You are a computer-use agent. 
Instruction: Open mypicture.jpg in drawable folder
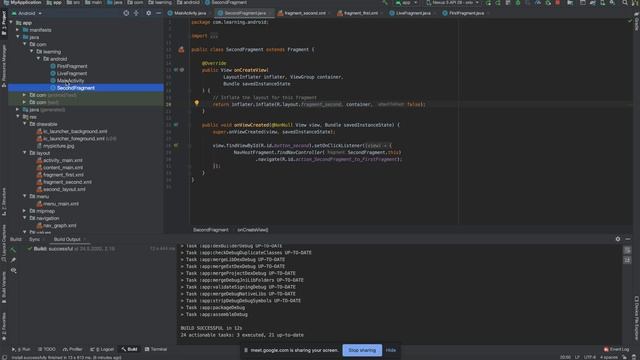59,146
